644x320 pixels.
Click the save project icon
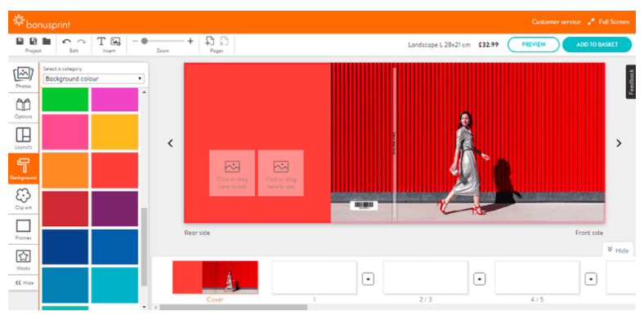pos(20,41)
